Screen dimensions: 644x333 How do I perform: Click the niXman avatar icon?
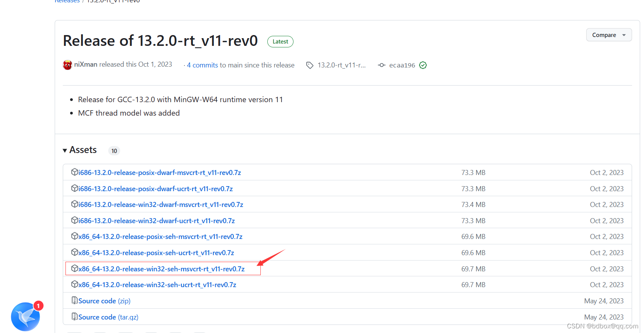tap(67, 65)
